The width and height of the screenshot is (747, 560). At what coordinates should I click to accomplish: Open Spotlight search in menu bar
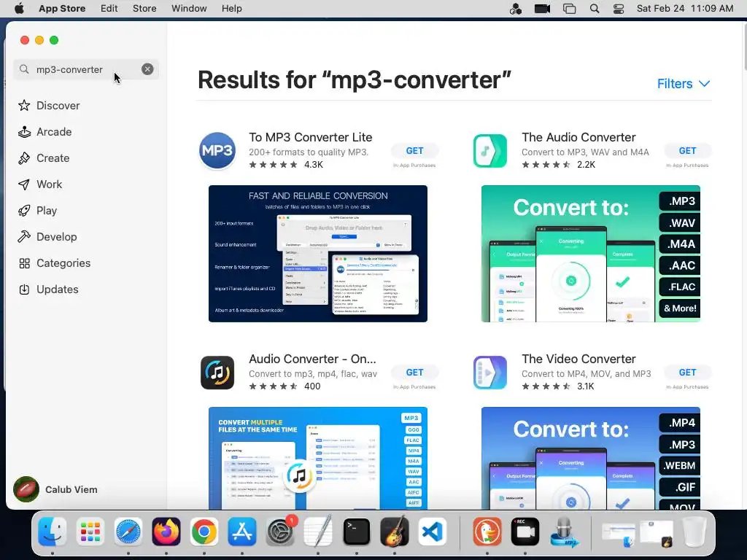pyautogui.click(x=594, y=9)
